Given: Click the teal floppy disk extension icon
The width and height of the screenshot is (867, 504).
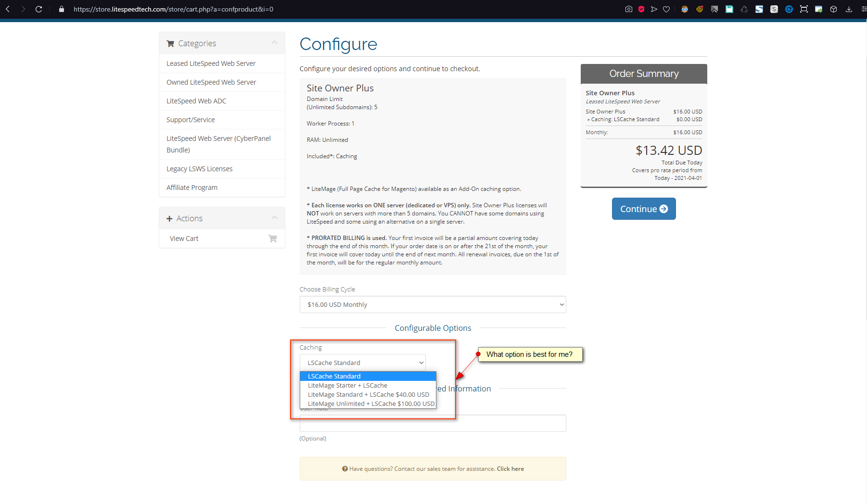Looking at the screenshot, I should coord(729,9).
